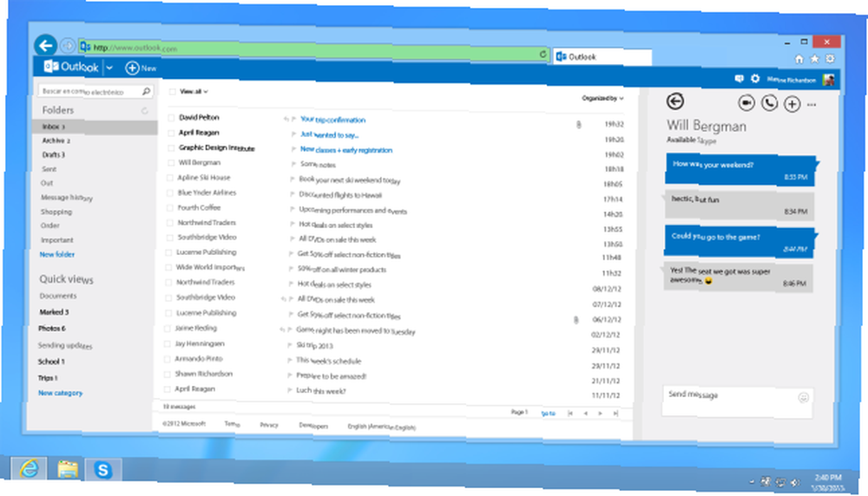
Task: Click the Outlook logo in the header
Action: (x=71, y=67)
